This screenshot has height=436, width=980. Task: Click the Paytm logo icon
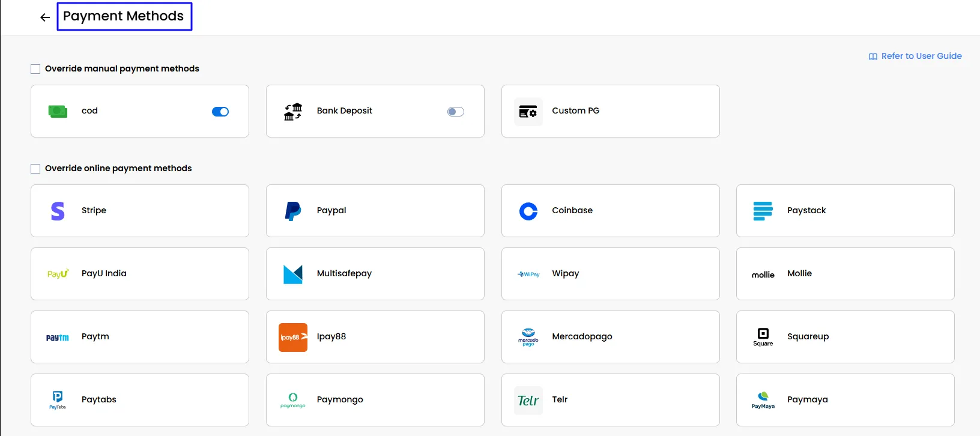point(58,338)
